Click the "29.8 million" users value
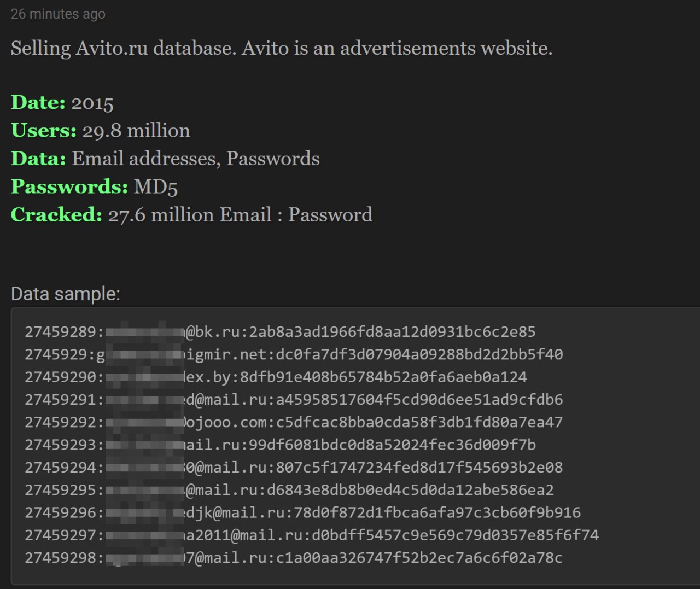 pyautogui.click(x=136, y=130)
